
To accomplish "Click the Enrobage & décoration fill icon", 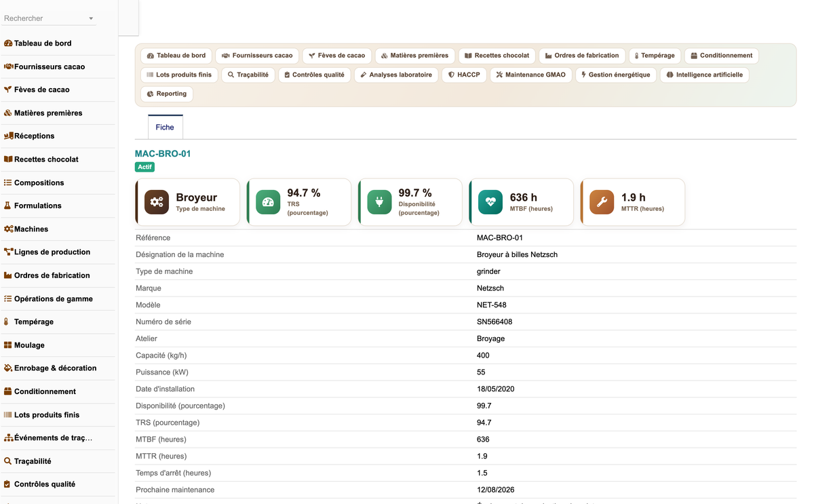I will (x=8, y=368).
